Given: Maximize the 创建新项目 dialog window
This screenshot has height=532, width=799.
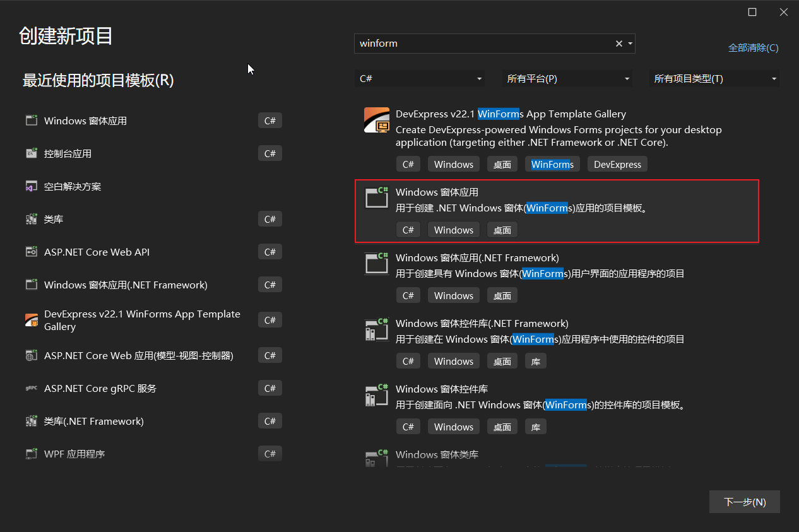Looking at the screenshot, I should [752, 12].
